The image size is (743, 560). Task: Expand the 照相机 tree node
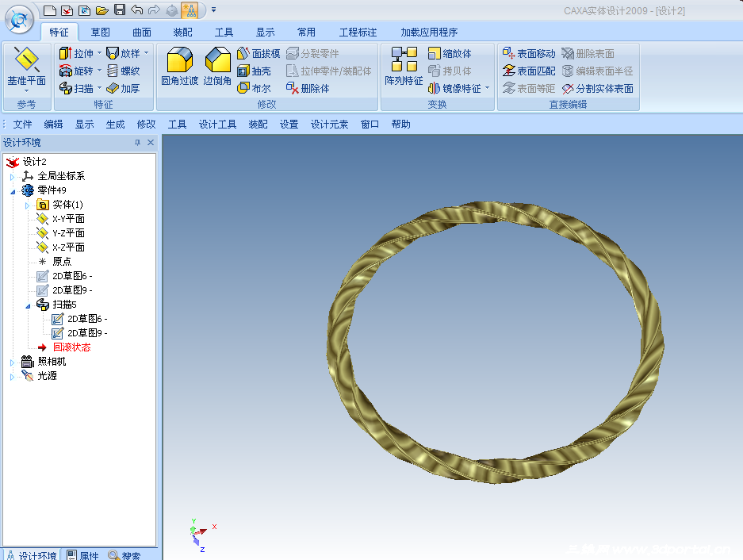coord(12,362)
